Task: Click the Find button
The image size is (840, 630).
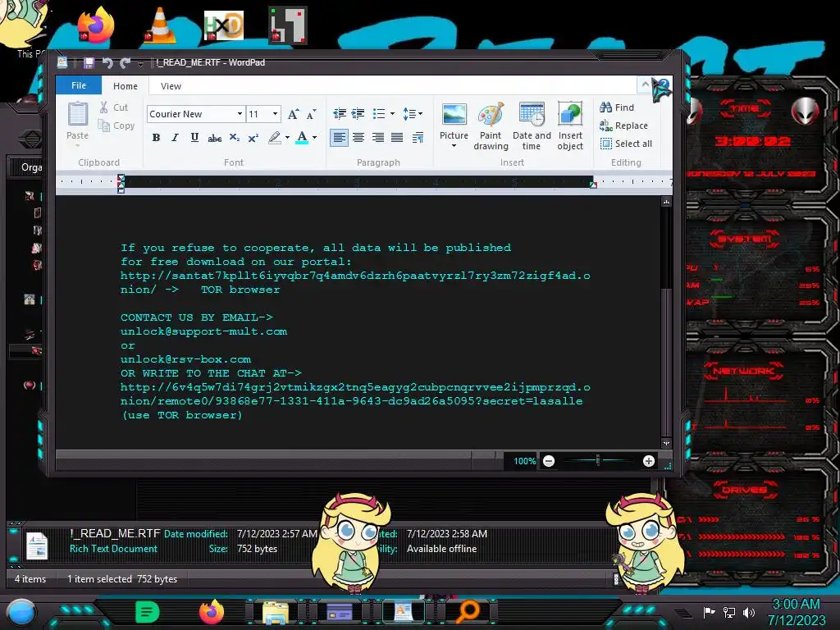Action: pyautogui.click(x=617, y=107)
